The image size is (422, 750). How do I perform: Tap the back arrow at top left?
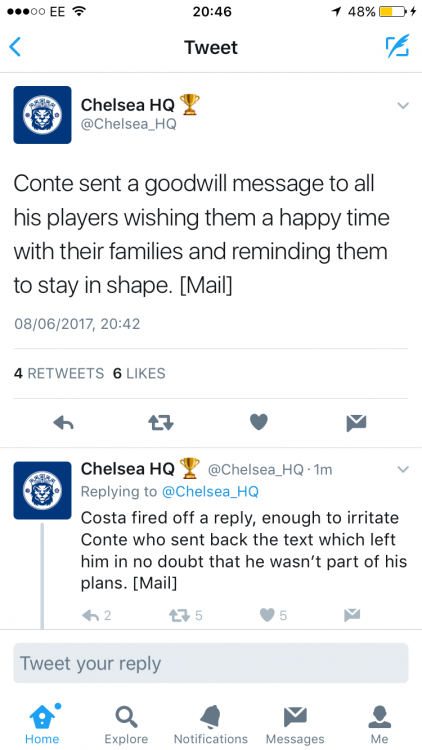pyautogui.click(x=15, y=47)
